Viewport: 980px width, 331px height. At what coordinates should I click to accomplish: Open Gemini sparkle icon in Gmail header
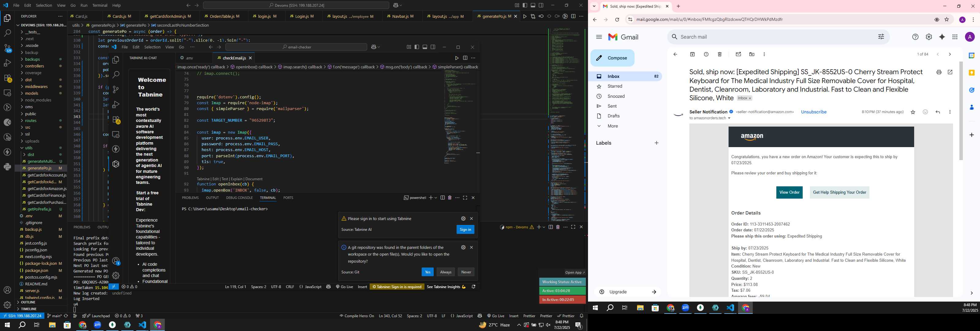pyautogui.click(x=942, y=37)
